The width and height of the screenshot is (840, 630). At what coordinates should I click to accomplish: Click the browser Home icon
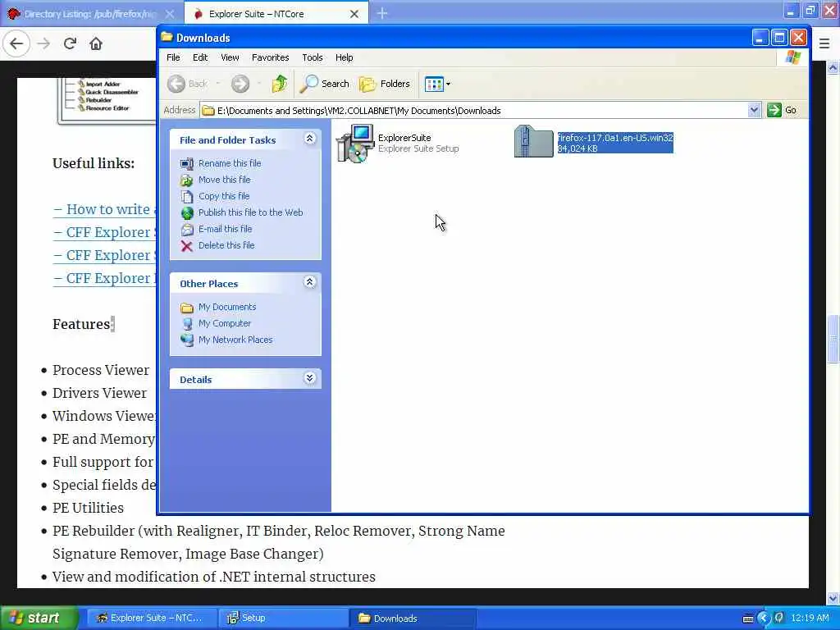pyautogui.click(x=96, y=43)
